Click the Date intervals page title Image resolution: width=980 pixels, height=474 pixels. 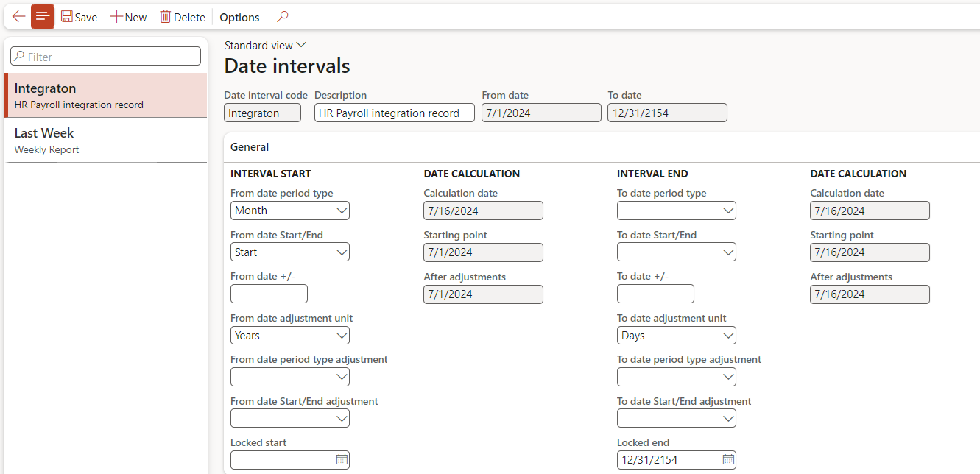coord(287,66)
